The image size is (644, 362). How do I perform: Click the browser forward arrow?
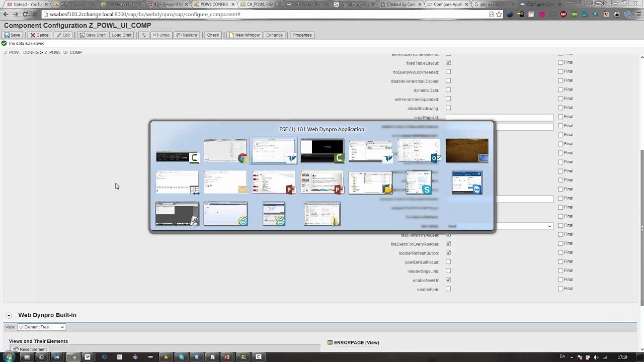pos(16,14)
